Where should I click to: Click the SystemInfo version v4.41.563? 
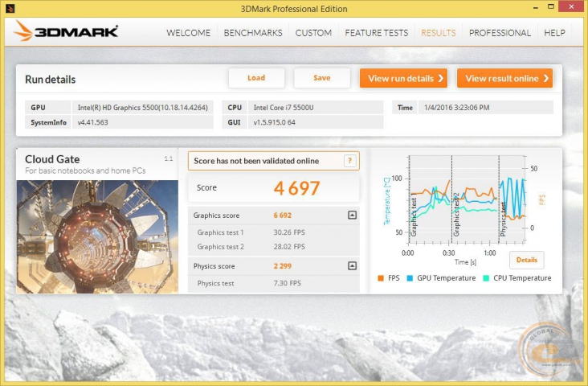tap(92, 122)
